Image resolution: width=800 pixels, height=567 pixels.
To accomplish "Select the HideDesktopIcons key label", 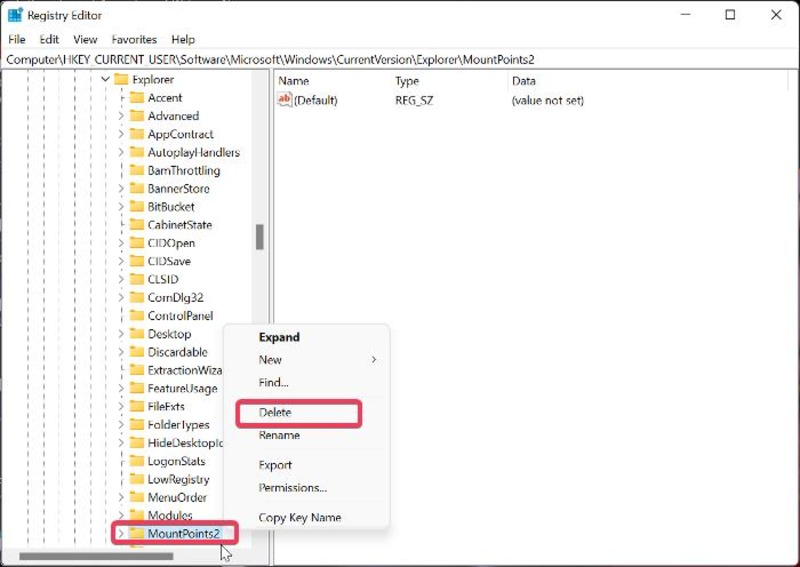I will click(185, 443).
